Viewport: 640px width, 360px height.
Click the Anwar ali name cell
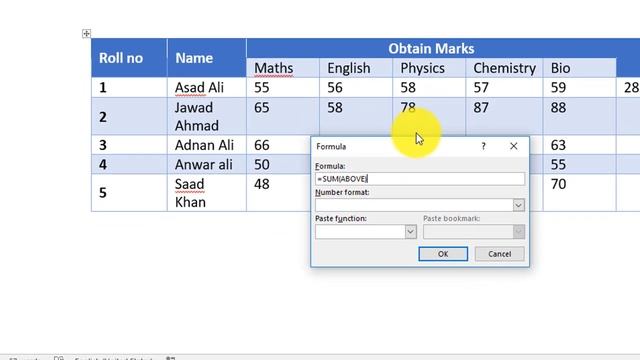207,164
